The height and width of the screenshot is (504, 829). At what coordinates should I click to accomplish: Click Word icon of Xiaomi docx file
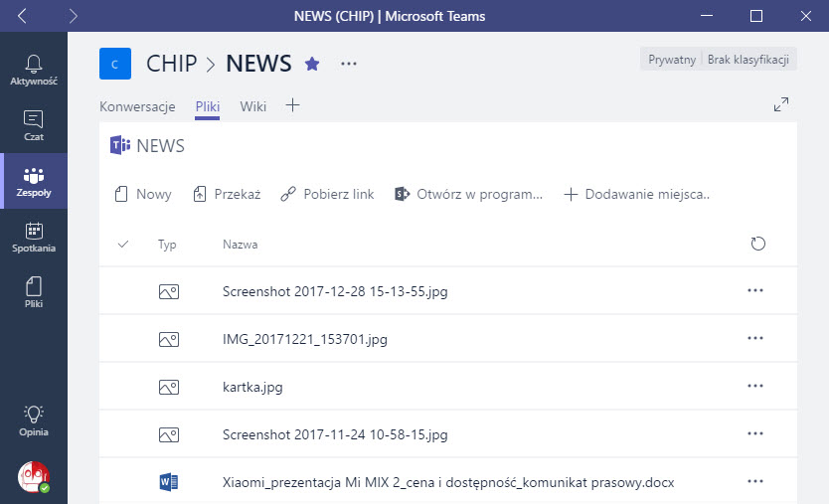click(169, 482)
